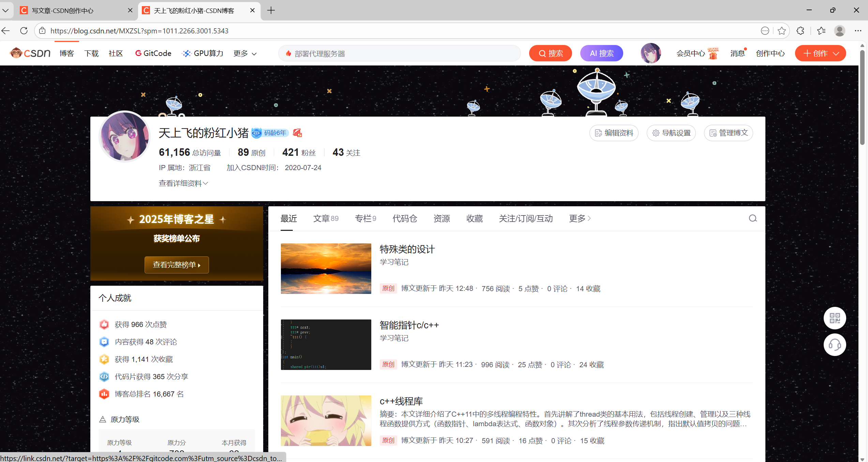
Task: Open the 特殊类的设计 sunset thumbnail
Action: [326, 269]
